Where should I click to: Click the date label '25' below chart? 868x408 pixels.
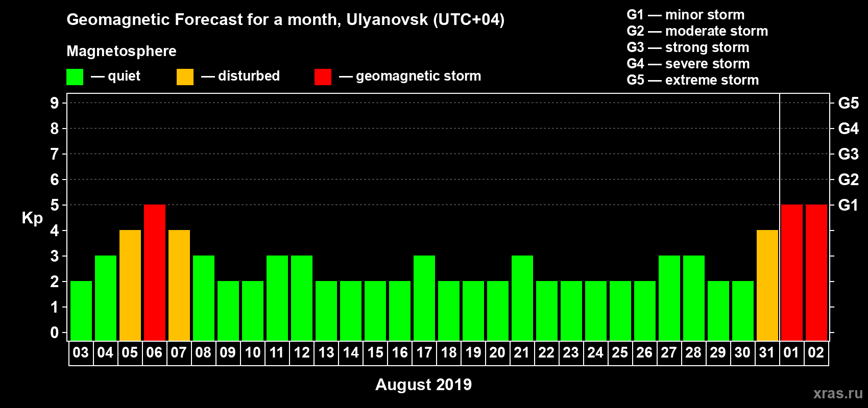pyautogui.click(x=620, y=352)
